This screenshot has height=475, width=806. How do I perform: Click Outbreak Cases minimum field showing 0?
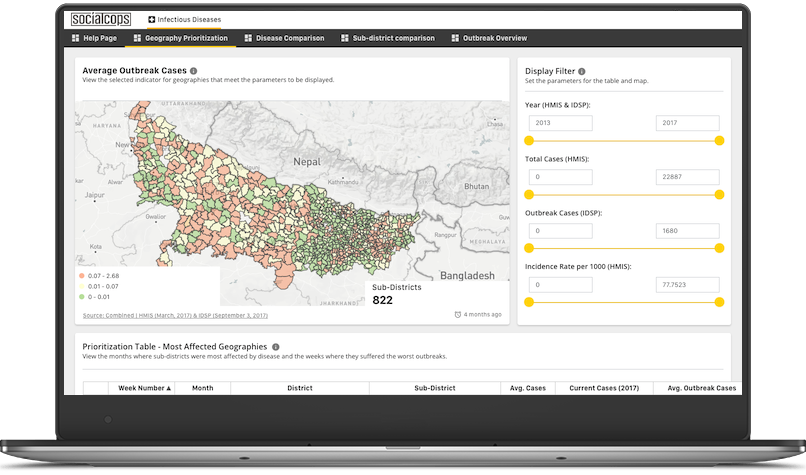560,231
